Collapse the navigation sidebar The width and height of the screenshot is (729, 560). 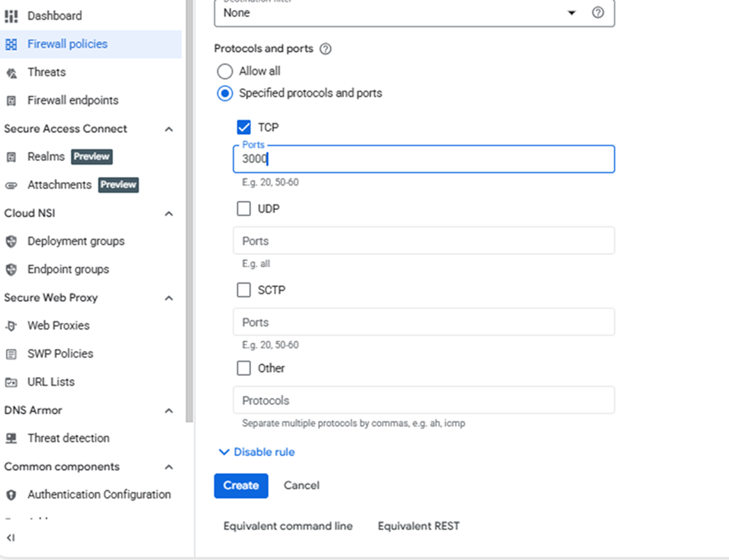coord(11,537)
